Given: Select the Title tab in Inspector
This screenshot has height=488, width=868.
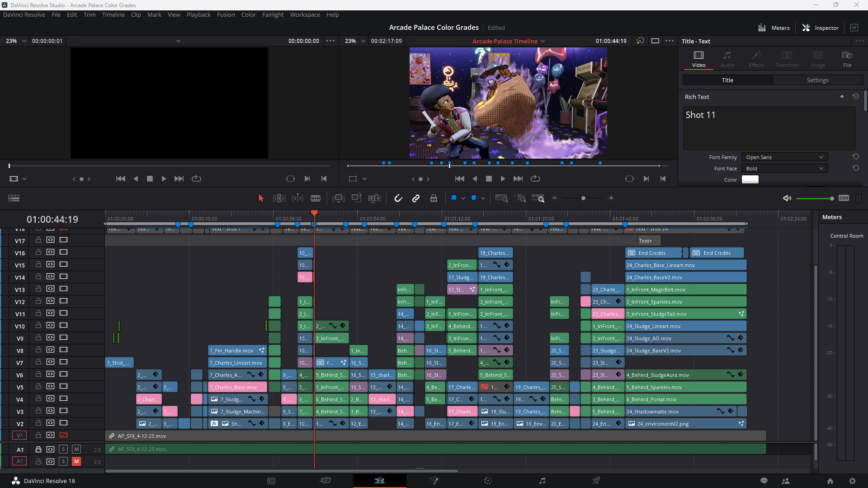Looking at the screenshot, I should coord(727,80).
